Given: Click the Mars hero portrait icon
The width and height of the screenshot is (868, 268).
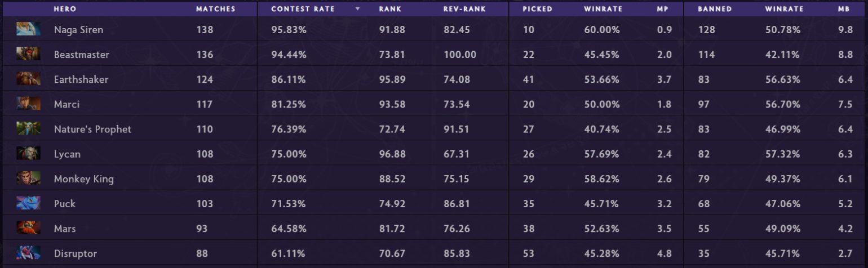Looking at the screenshot, I should [x=28, y=228].
